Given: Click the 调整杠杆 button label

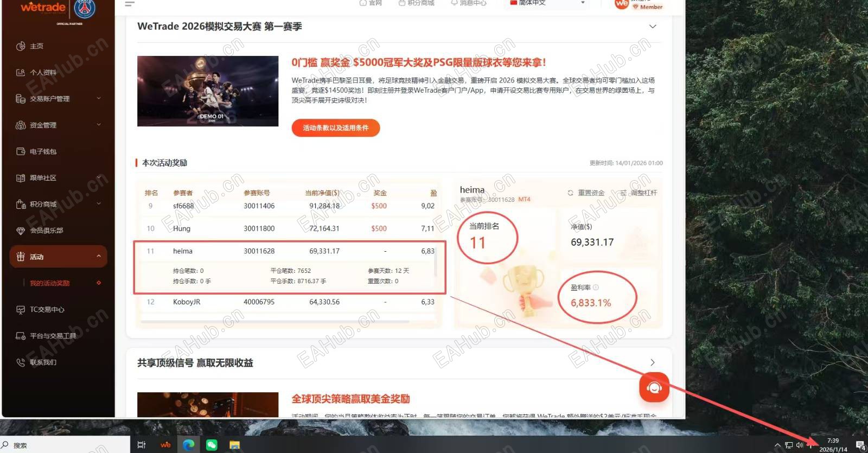Looking at the screenshot, I should coord(644,193).
